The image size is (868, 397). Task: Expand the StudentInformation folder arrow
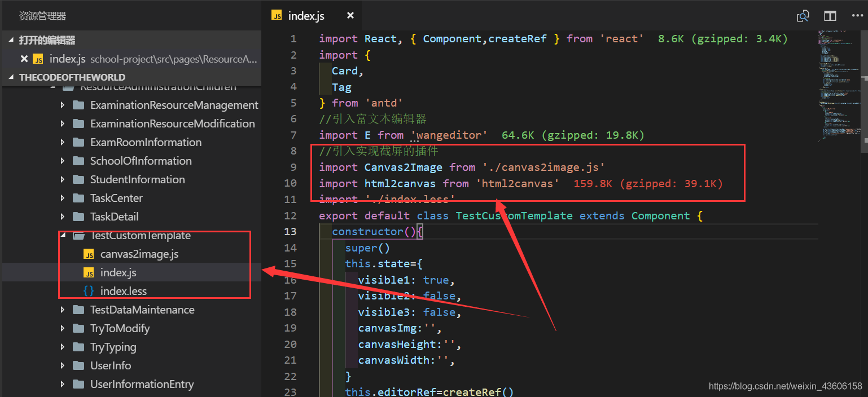click(63, 179)
